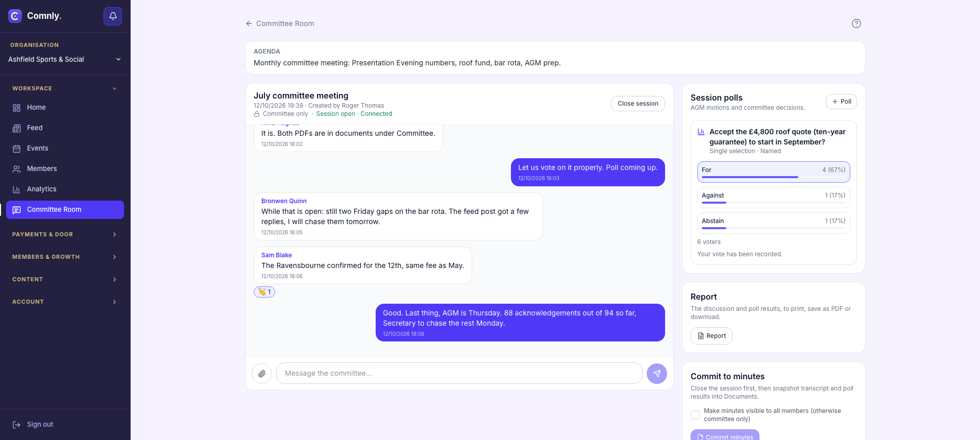Click the Sign out door icon
Screen dimensions: 980x440
coord(17,425)
